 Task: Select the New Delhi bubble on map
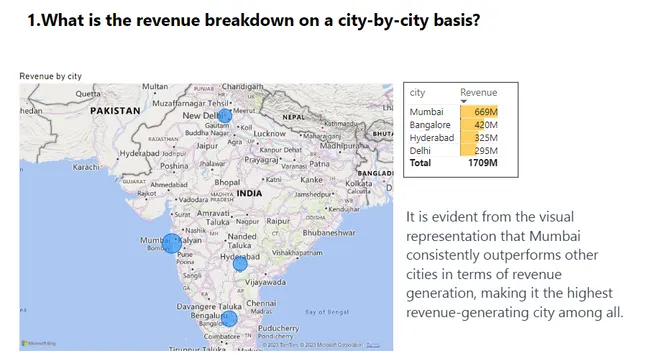tap(225, 116)
